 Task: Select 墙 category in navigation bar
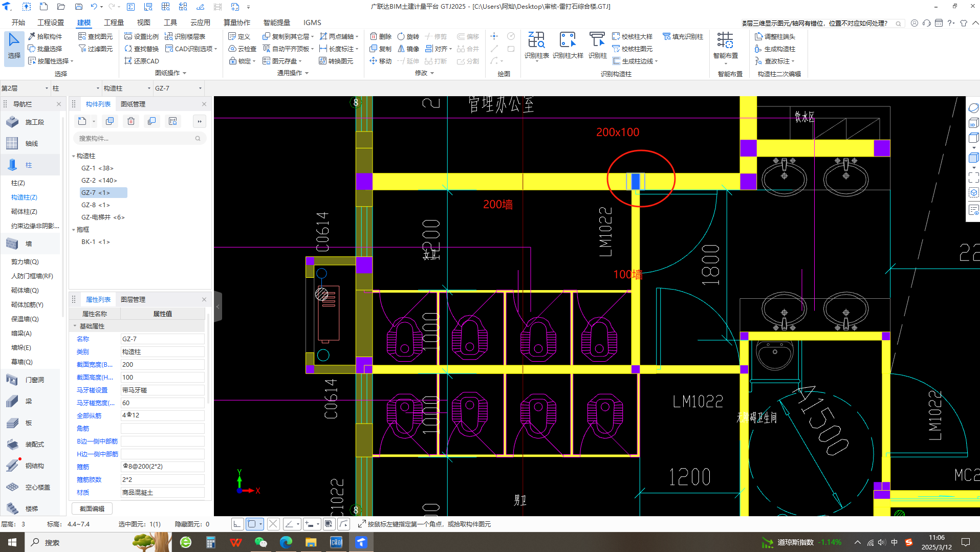[31, 244]
